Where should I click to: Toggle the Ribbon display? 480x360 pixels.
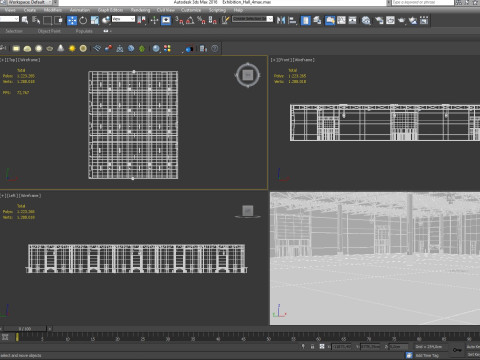point(330,20)
